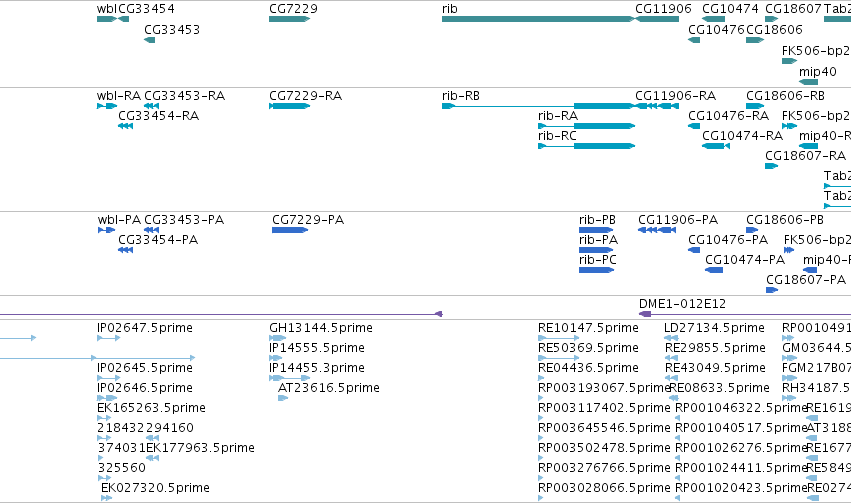
Task: Select the CG11906-PA protein label
Action: tap(678, 220)
